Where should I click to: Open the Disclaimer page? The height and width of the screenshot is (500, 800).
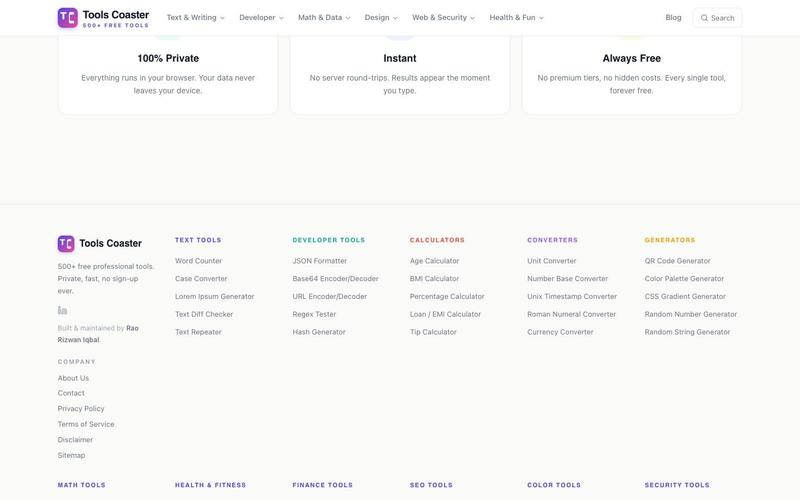75,440
